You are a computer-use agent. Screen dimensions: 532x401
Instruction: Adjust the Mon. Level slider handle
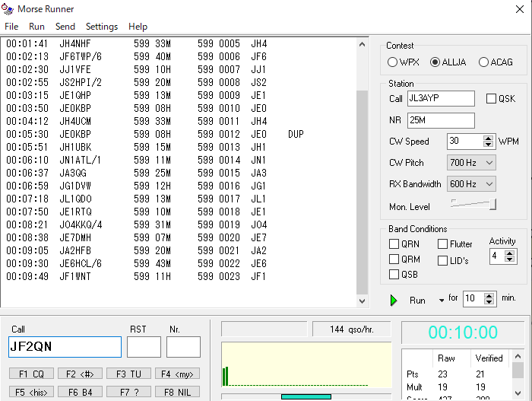point(493,204)
